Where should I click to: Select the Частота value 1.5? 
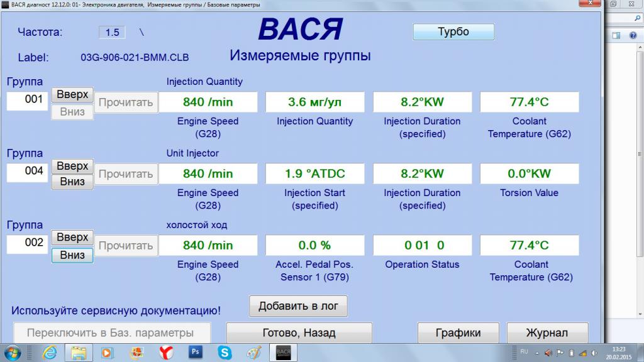112,33
